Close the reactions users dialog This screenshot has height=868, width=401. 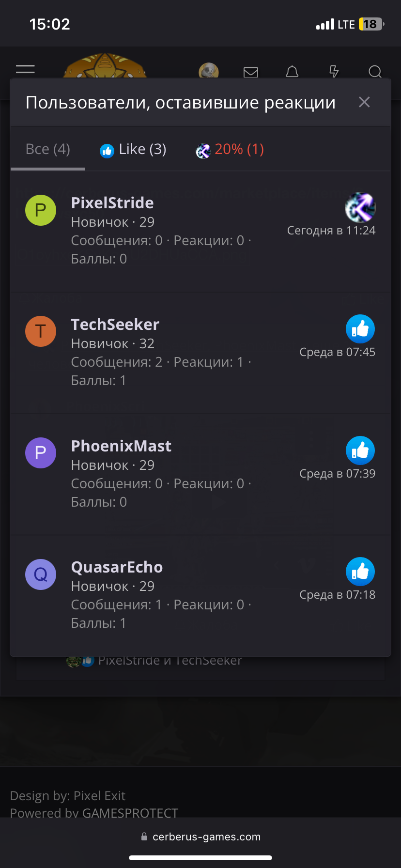[x=364, y=102]
